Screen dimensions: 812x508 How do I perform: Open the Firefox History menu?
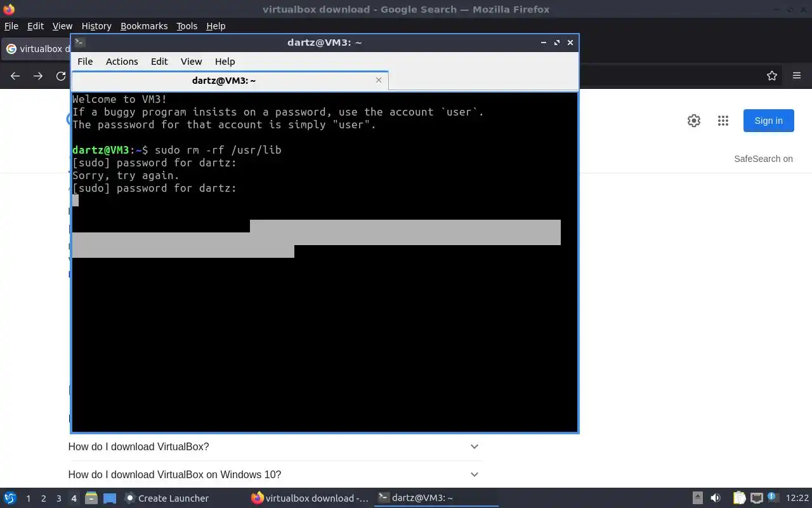point(96,26)
